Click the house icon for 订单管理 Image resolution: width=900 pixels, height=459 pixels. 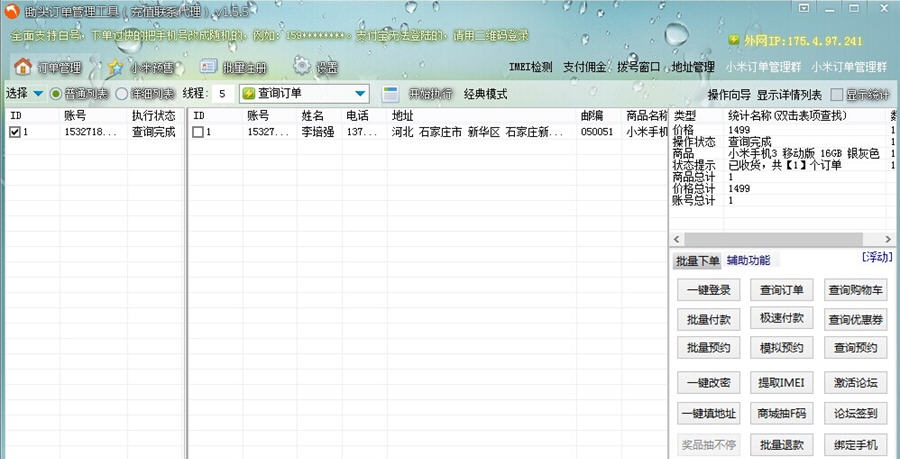coord(23,67)
